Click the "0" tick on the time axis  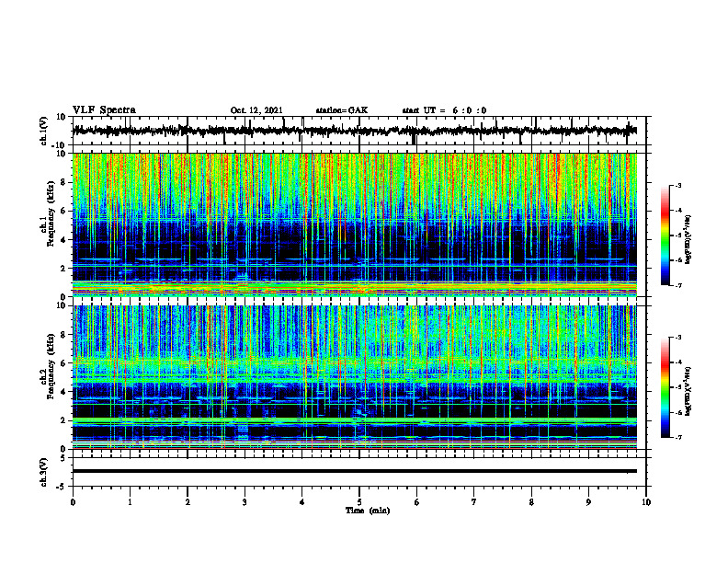[73, 502]
